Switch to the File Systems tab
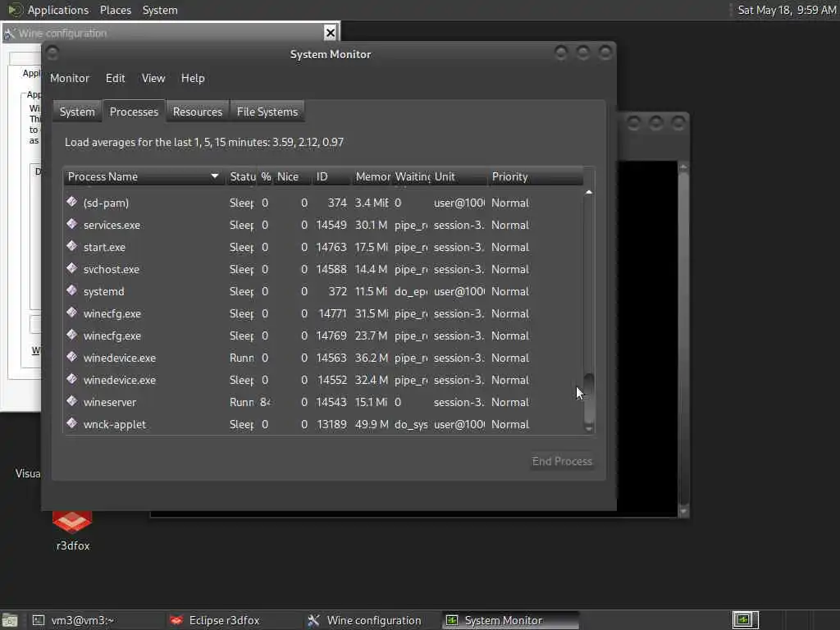 coord(267,112)
